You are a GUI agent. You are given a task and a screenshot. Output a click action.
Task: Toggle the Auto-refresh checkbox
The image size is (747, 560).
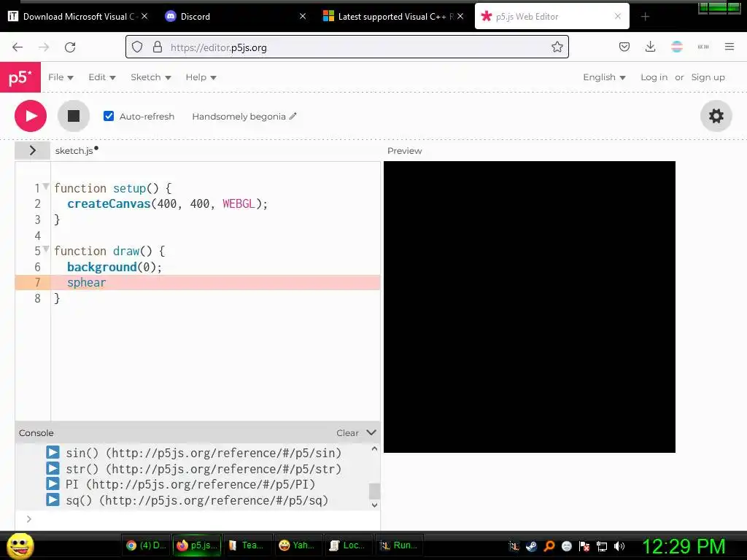click(109, 116)
